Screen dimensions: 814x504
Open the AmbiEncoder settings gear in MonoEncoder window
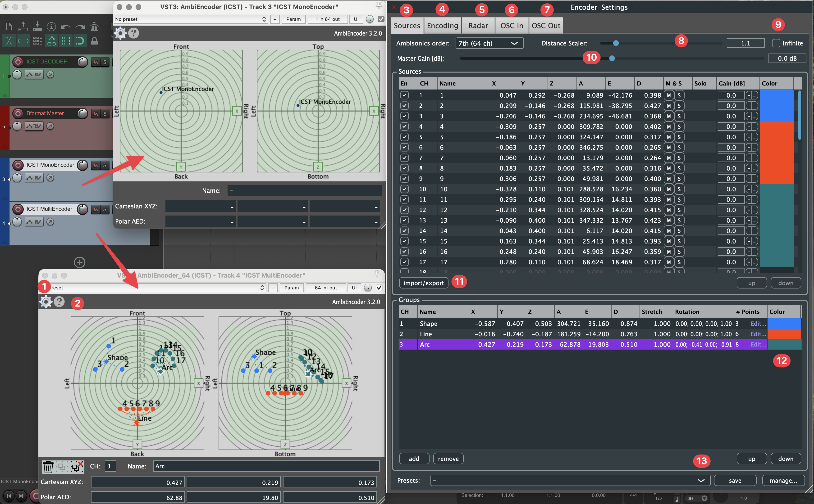(x=120, y=33)
